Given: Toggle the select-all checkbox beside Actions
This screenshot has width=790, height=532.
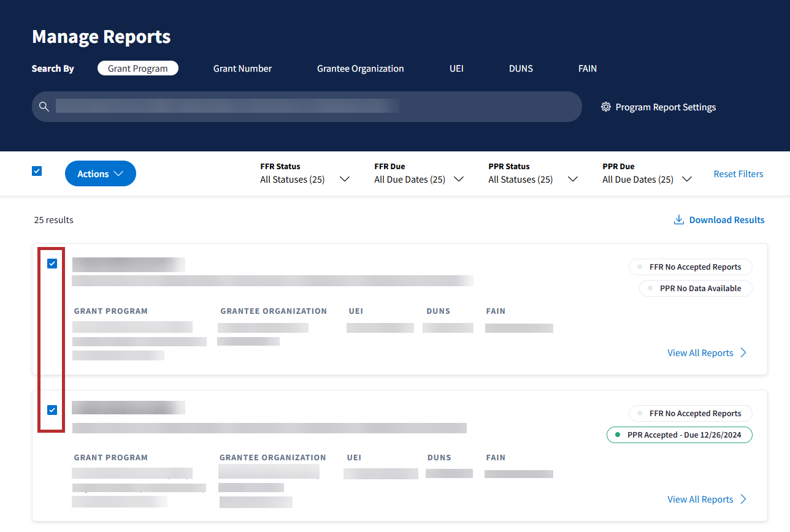Looking at the screenshot, I should [37, 171].
